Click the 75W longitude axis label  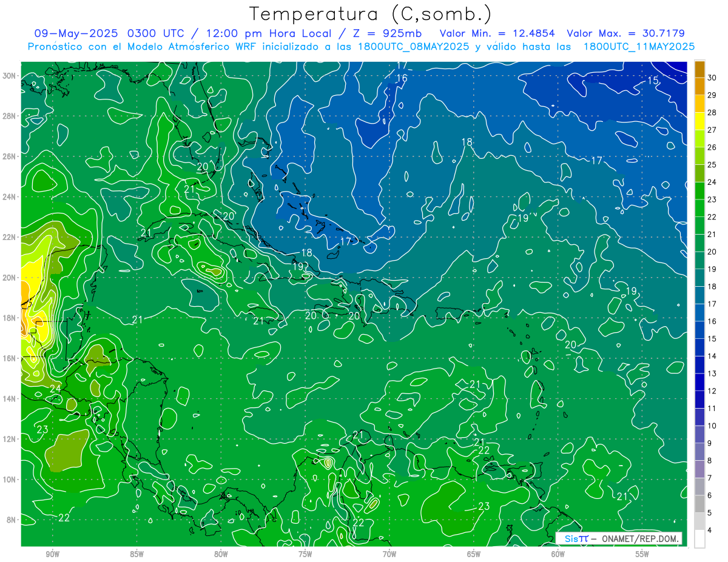click(x=305, y=554)
